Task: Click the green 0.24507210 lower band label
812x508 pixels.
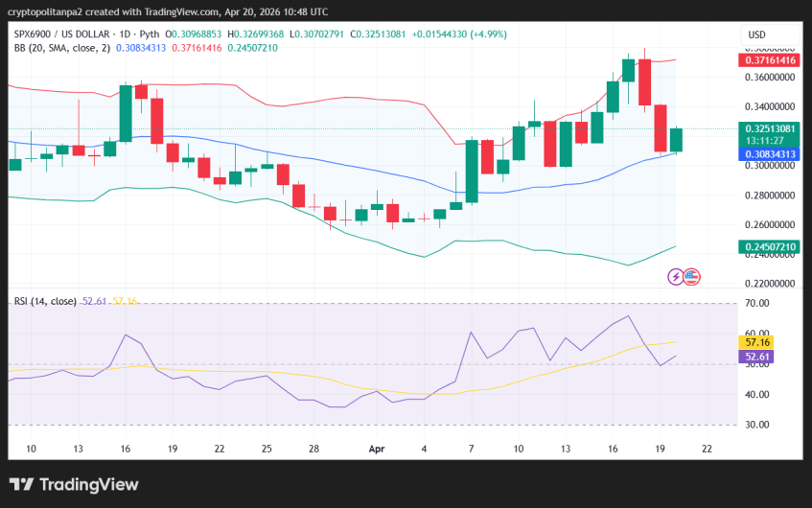Action: (770, 247)
